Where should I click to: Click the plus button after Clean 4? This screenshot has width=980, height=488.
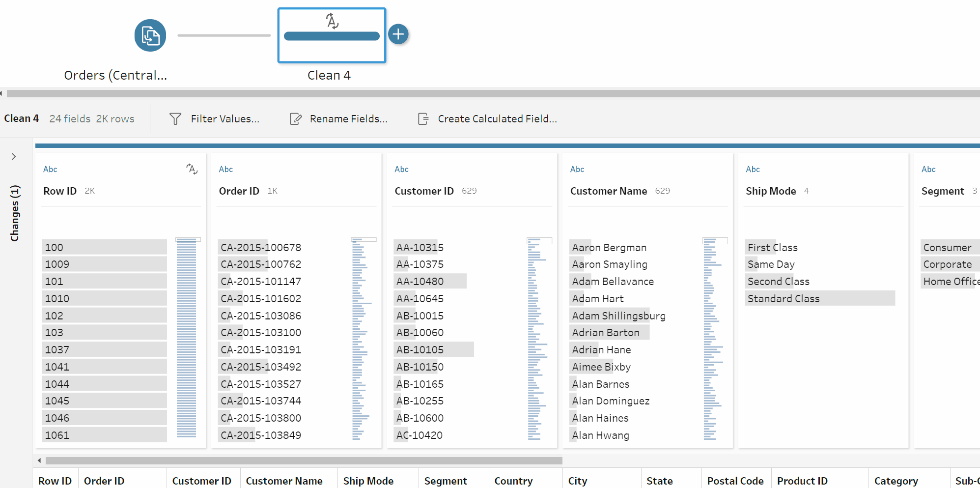click(398, 34)
